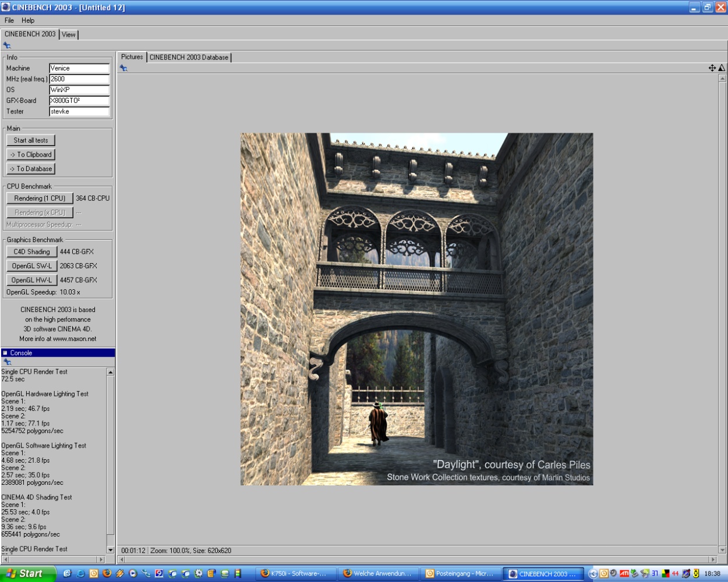Click the ATI icon in the system tray

pos(624,573)
